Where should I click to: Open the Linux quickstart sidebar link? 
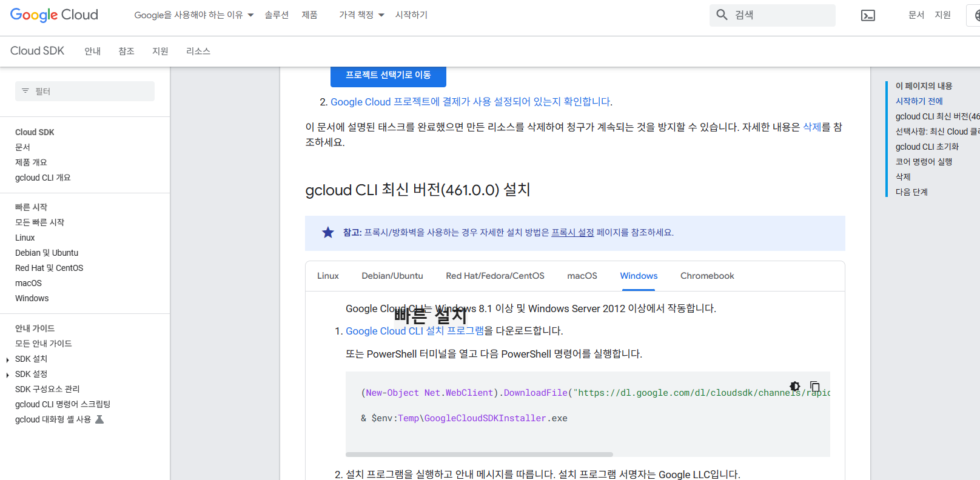(25, 238)
